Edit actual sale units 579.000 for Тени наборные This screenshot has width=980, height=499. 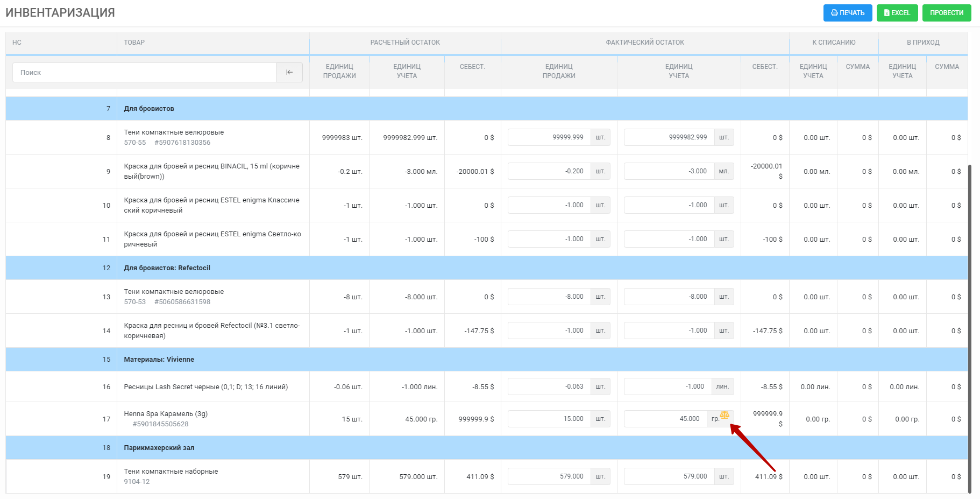click(549, 476)
